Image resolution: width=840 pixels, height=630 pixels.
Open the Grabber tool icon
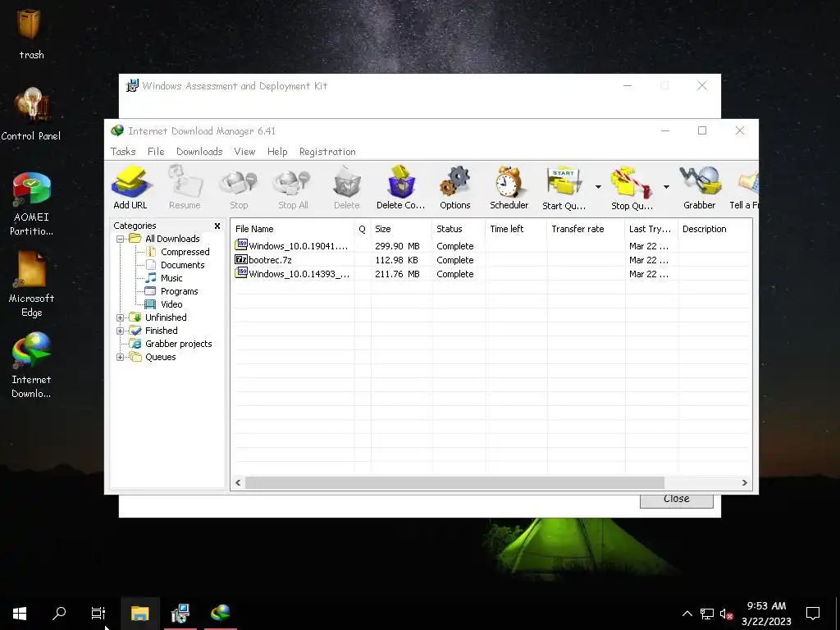pos(699,188)
